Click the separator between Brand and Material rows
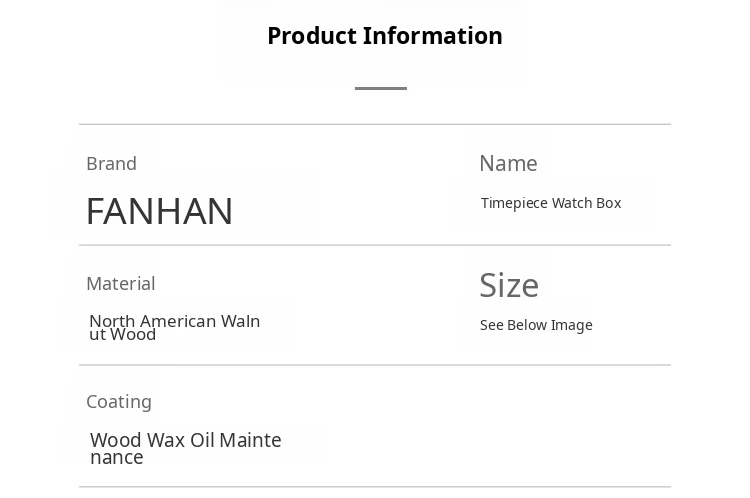 375,245
